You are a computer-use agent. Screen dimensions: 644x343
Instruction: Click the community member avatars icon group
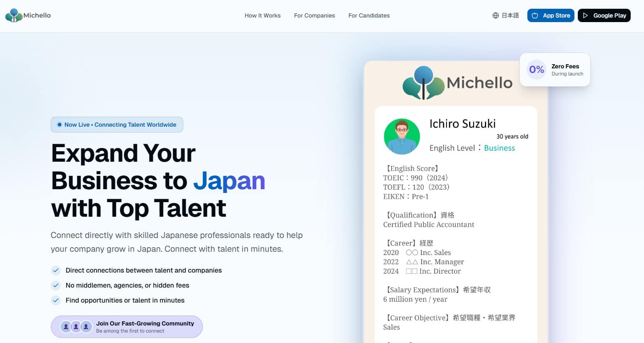[x=76, y=327]
